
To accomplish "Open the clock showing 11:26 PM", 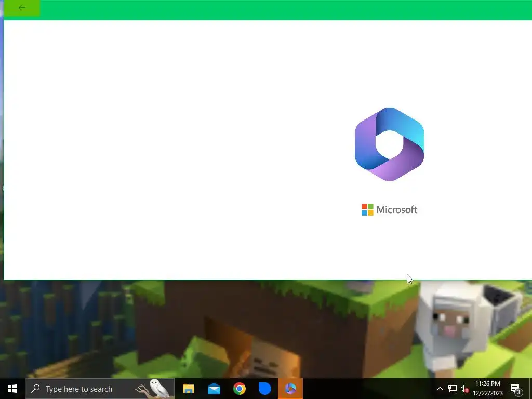I will click(487, 389).
